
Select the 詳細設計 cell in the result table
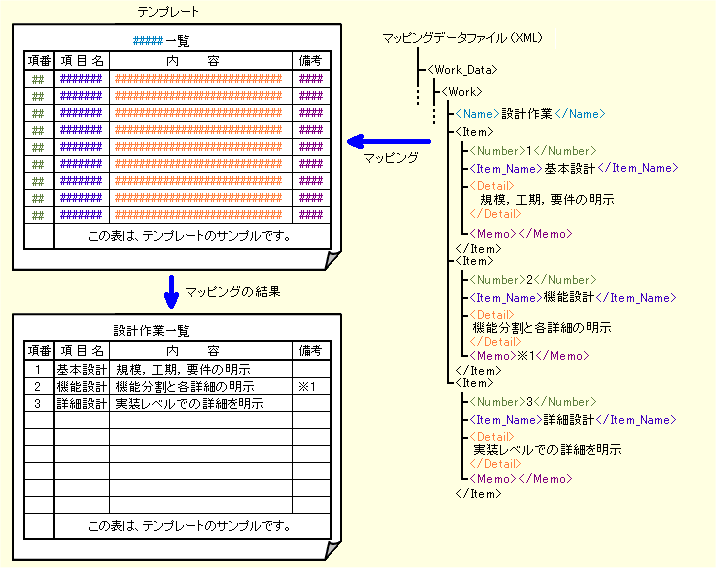coord(82,404)
